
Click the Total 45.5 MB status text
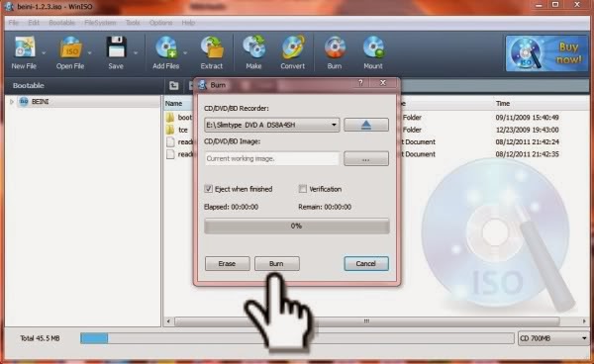pos(40,338)
